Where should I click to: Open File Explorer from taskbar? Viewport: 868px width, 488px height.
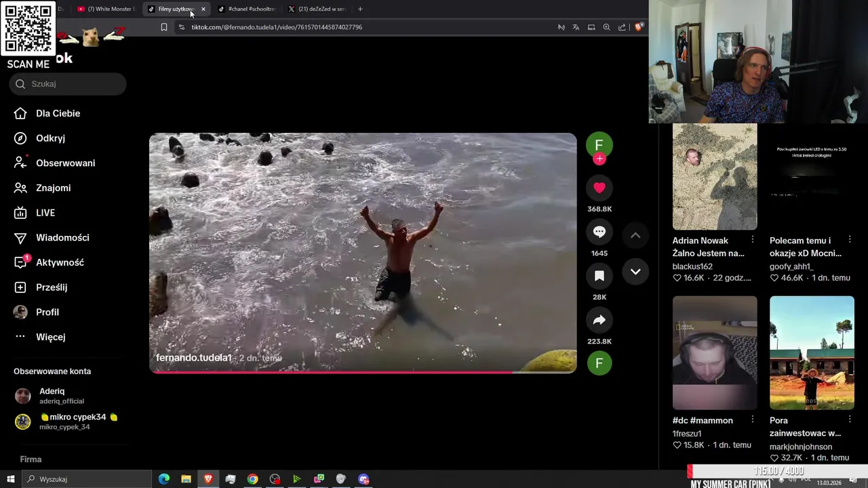coord(186,479)
